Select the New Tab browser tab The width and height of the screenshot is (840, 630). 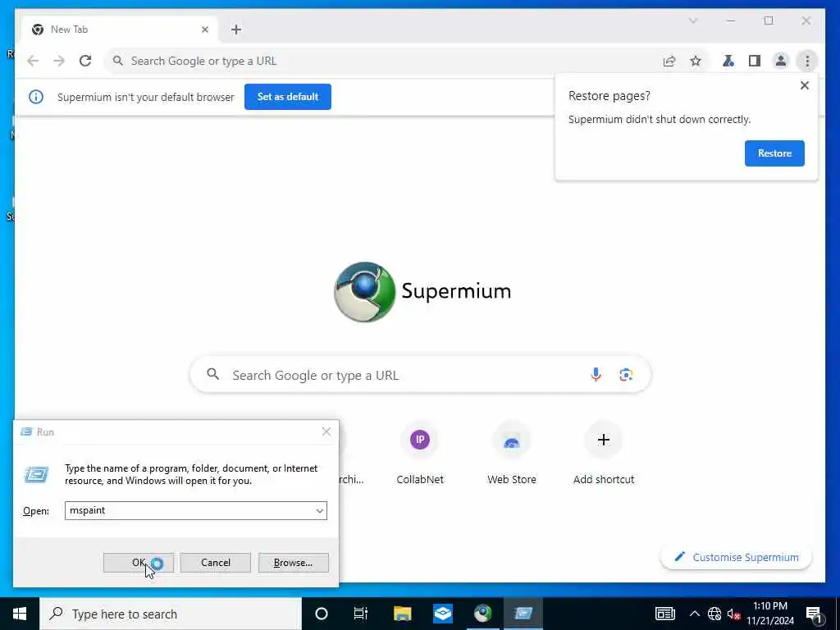coord(120,30)
